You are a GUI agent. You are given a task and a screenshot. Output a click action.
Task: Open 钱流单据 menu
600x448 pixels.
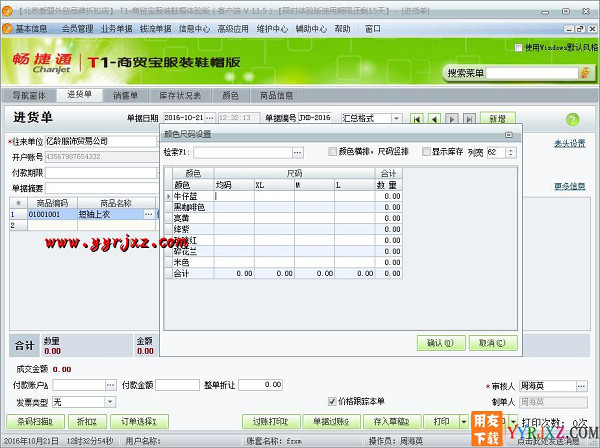pos(155,29)
